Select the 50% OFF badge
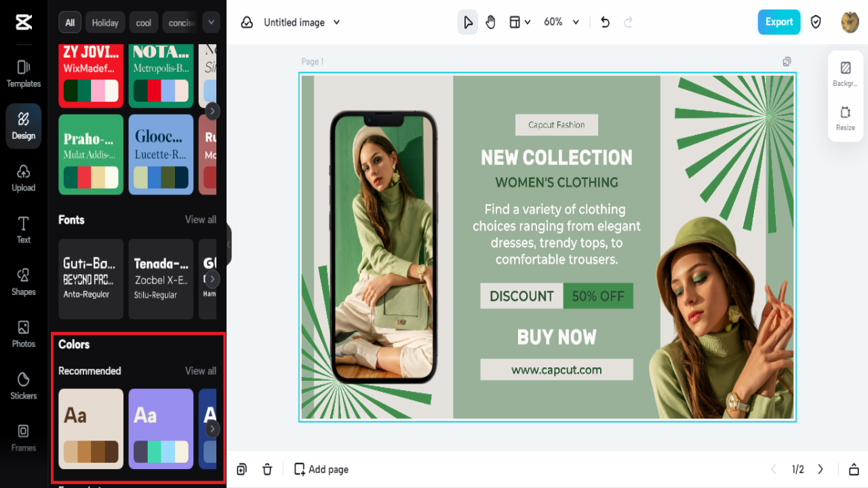This screenshot has width=868, height=488. 598,296
